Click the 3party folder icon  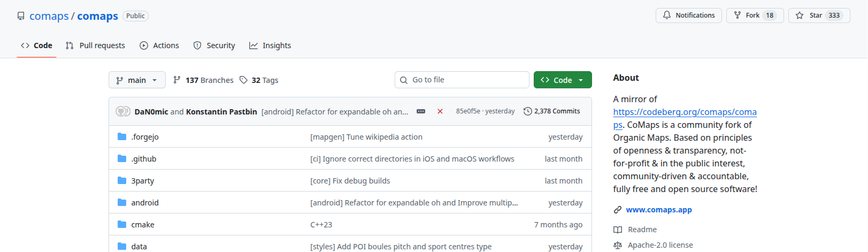click(x=122, y=181)
